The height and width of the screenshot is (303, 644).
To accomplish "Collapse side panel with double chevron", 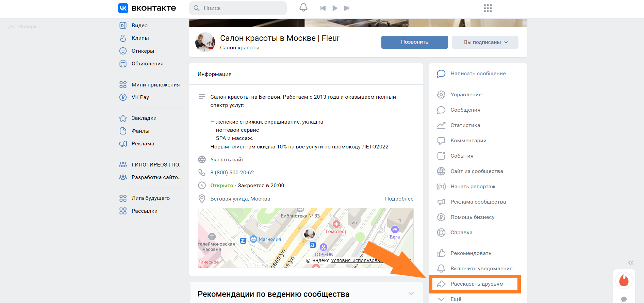I will tap(631, 262).
